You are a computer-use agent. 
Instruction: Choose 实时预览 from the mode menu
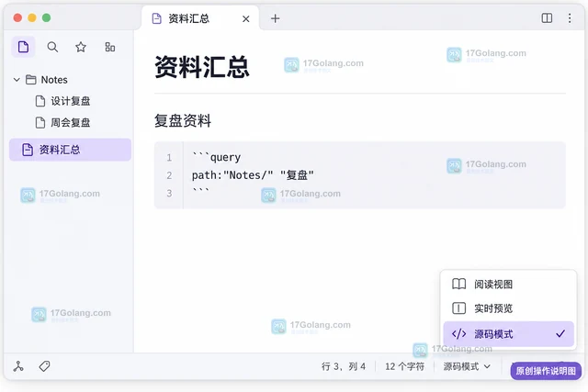coord(508,308)
